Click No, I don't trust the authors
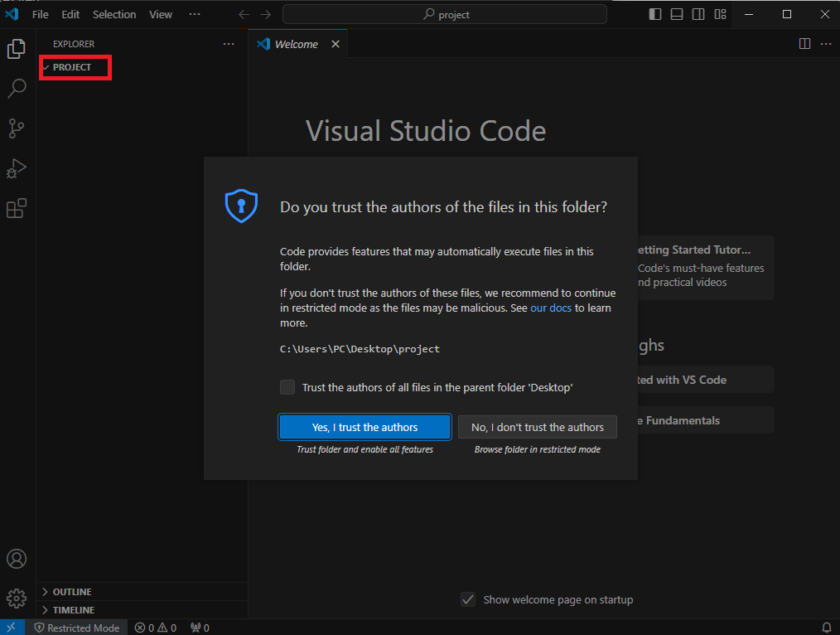 tap(538, 427)
